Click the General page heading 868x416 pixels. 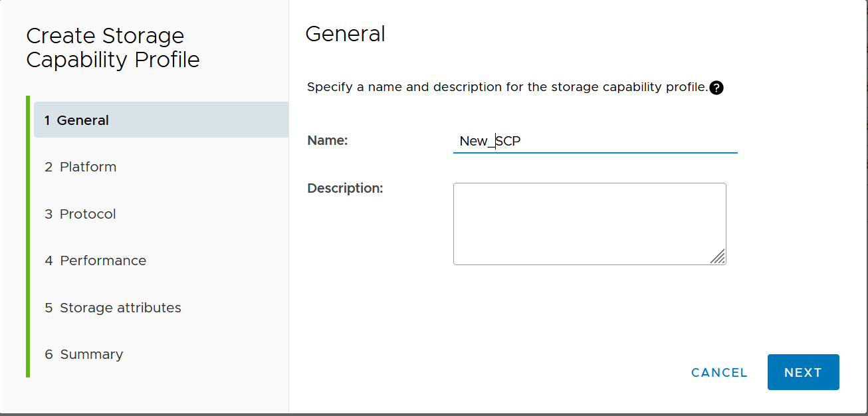point(345,34)
